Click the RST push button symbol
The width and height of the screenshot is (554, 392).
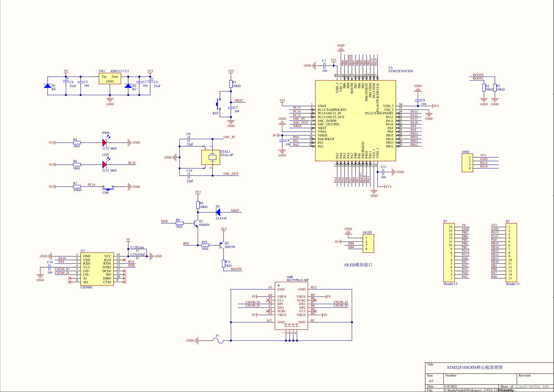tap(219, 104)
